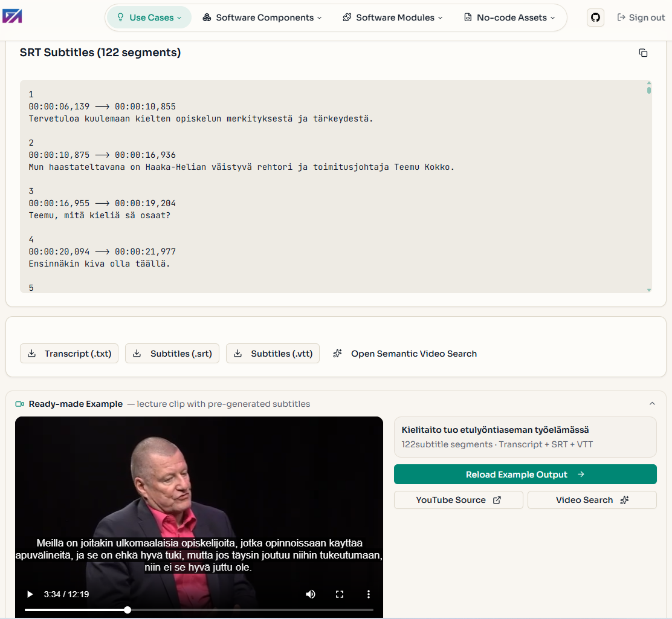This screenshot has width=672, height=619.
Task: Open the Software Components dropdown
Action: coord(262,18)
